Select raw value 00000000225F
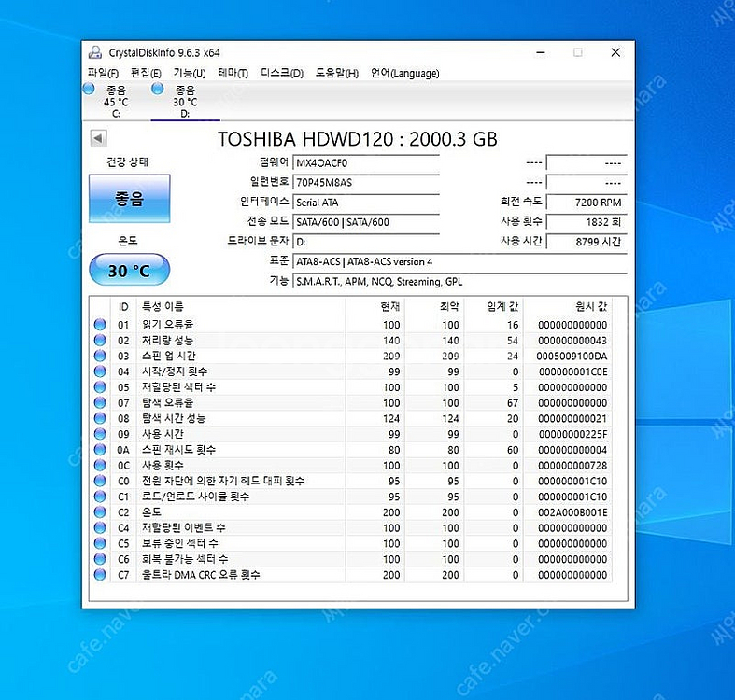735x700 pixels. 572,434
